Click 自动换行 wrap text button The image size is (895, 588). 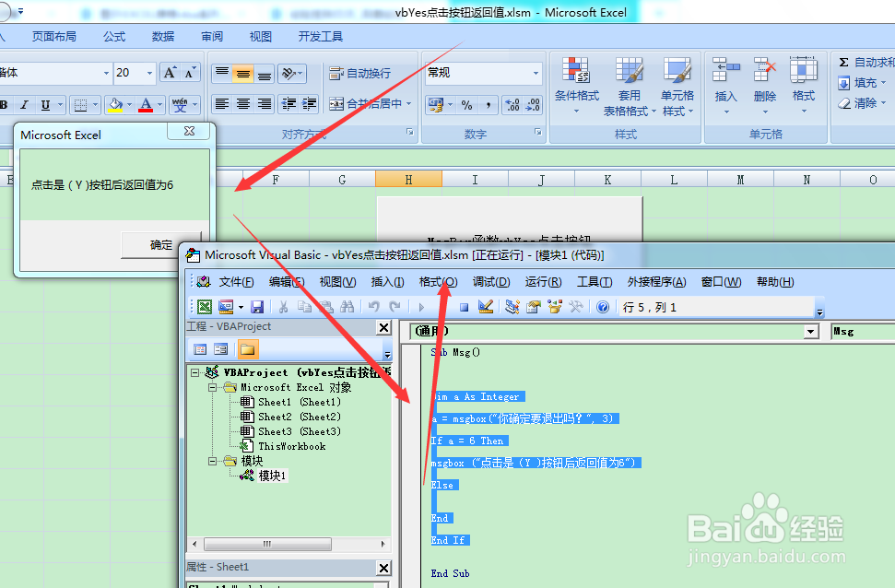[x=360, y=73]
